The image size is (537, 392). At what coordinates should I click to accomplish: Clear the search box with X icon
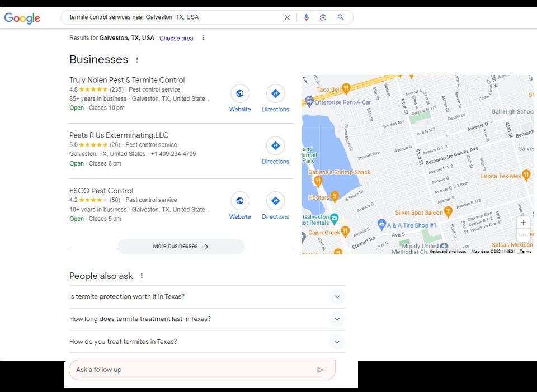(x=287, y=17)
